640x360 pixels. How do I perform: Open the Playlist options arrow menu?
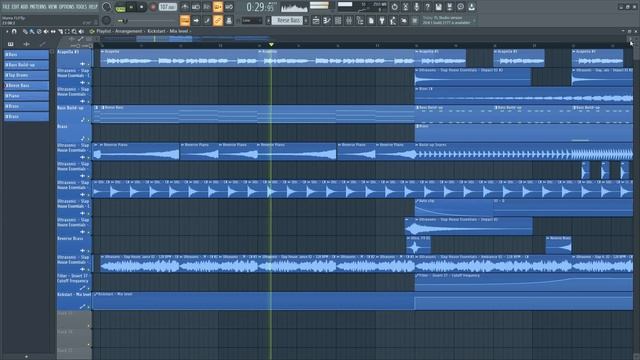coord(7,31)
